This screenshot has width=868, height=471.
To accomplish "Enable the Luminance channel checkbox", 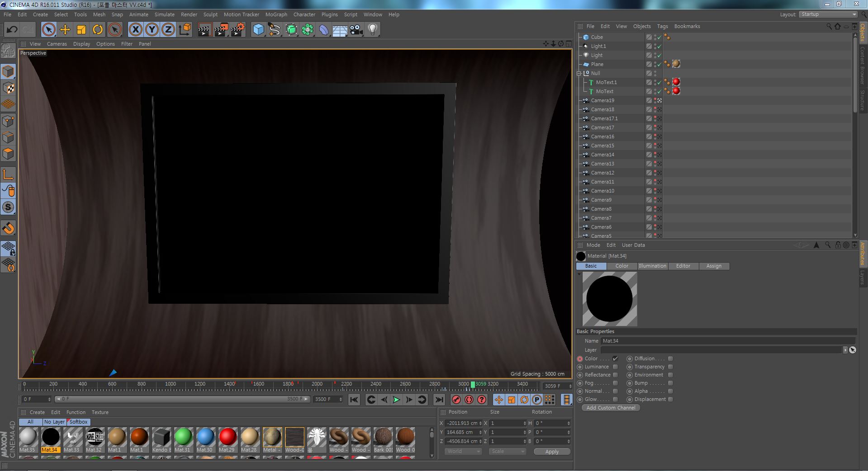I will 615,367.
